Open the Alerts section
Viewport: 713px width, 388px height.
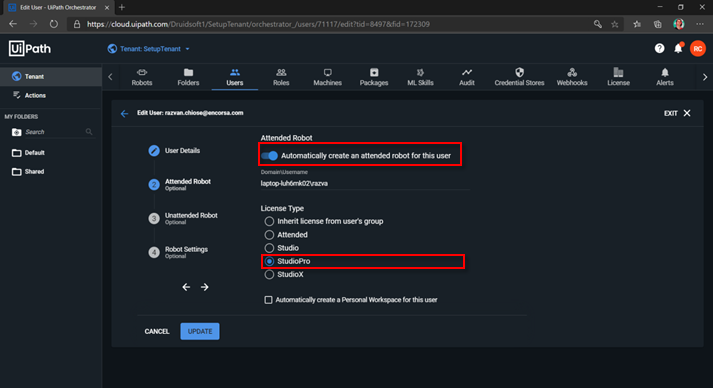coord(665,77)
